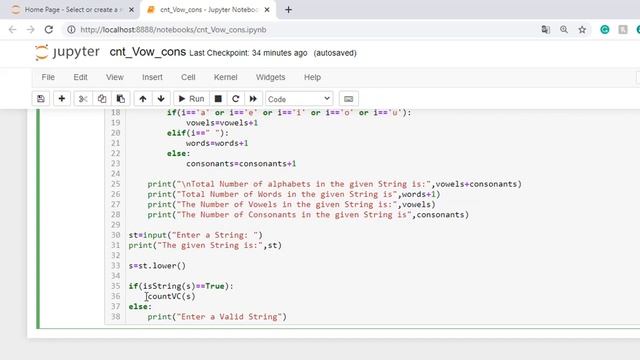Click line 30 st=input statement
This screenshot has height=360, width=640.
(x=196, y=235)
